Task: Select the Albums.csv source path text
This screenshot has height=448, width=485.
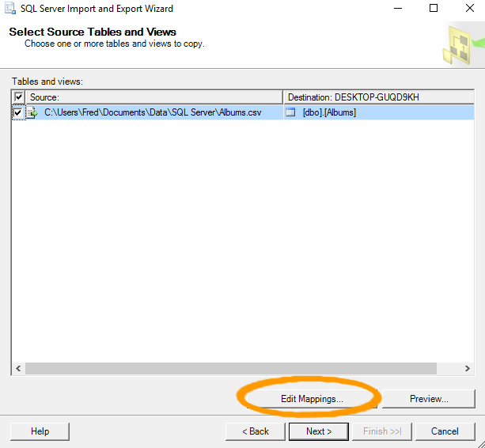Action: (153, 112)
